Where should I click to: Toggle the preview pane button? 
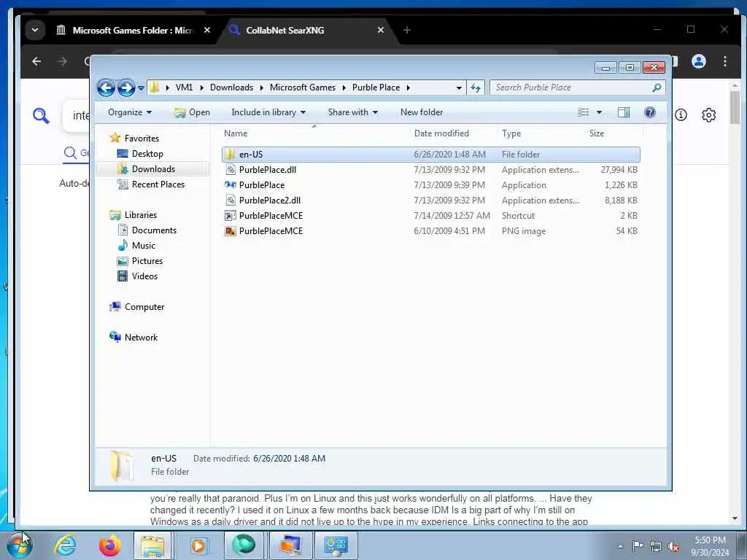pyautogui.click(x=623, y=112)
